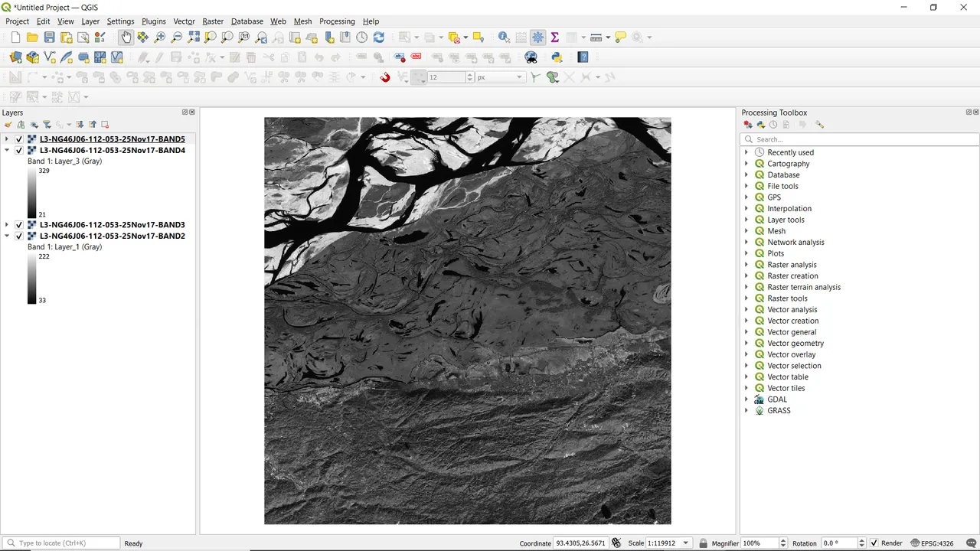Viewport: 980px width, 551px height.
Task: Click the EPSG:4326 CRS button
Action: [x=933, y=543]
